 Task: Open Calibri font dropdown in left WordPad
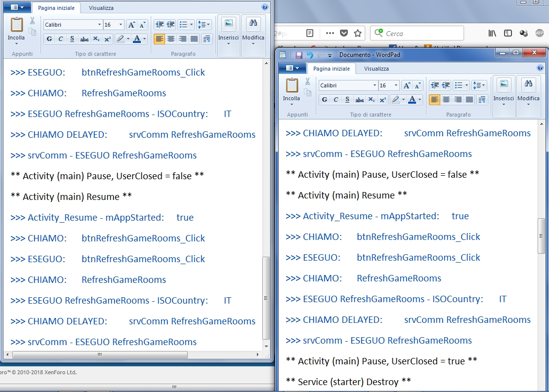tap(99, 25)
